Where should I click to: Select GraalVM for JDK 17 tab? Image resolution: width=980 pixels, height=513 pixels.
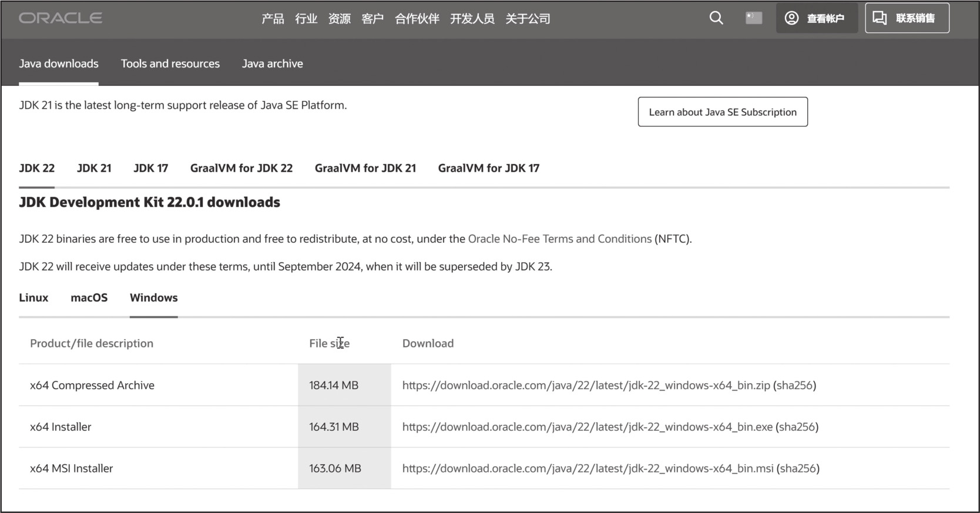pos(489,168)
